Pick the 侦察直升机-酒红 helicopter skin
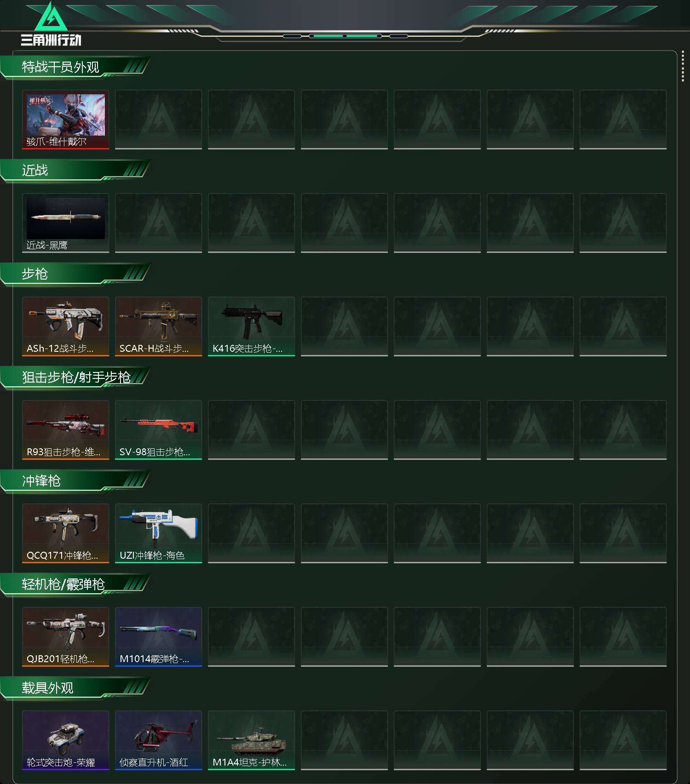The image size is (690, 784). (x=159, y=740)
